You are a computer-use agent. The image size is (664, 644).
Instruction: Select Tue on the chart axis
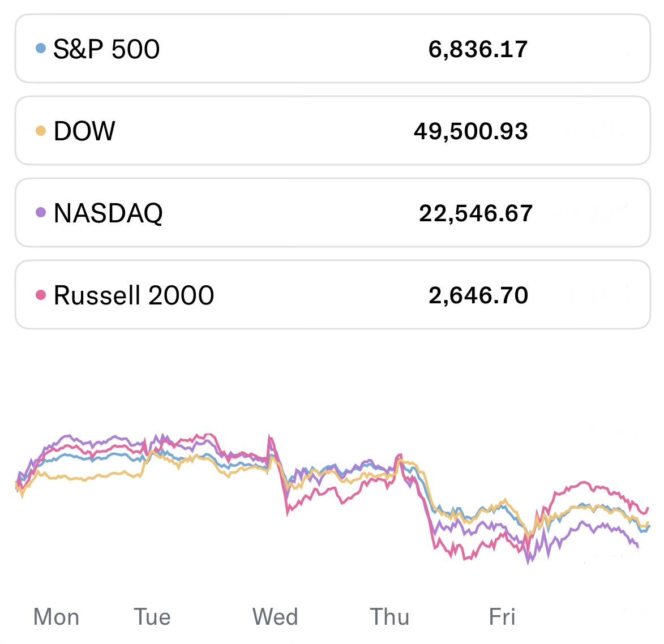tap(152, 617)
